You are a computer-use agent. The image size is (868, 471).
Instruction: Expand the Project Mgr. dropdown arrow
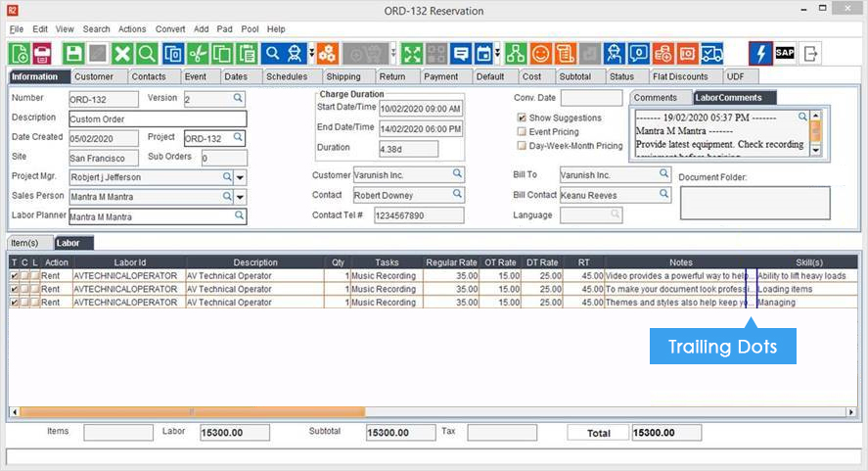pyautogui.click(x=241, y=177)
